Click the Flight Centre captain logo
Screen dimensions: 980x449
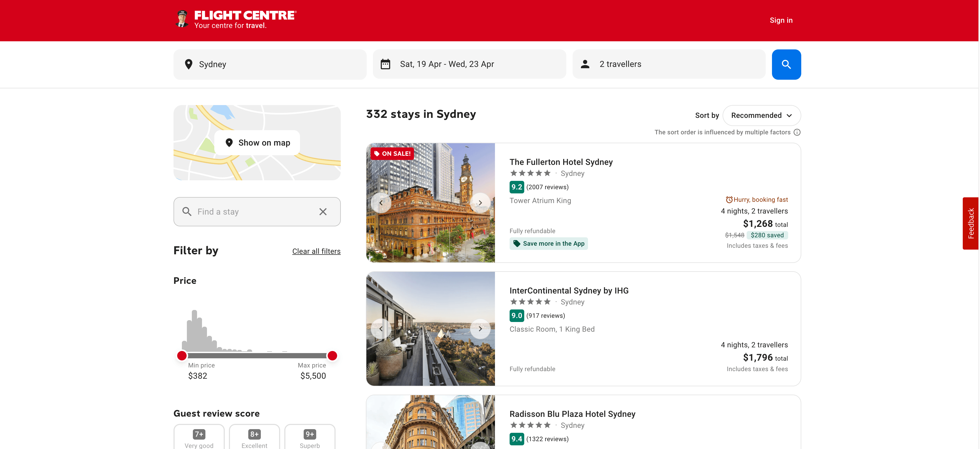click(x=182, y=19)
